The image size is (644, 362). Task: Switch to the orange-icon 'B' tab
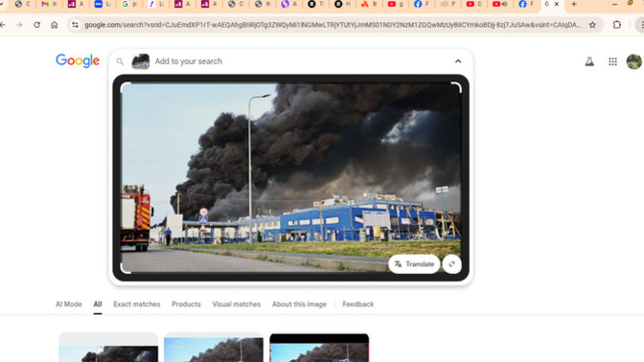tap(369, 4)
